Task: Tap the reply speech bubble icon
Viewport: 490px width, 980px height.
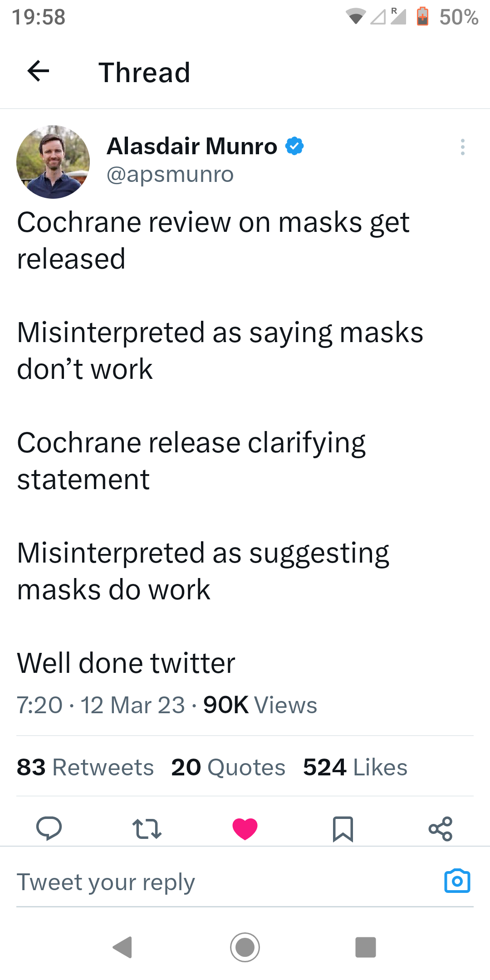Action: (49, 828)
